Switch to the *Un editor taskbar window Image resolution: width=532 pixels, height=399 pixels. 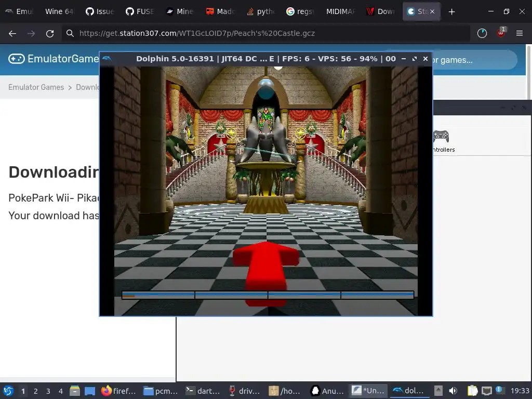[x=368, y=391]
